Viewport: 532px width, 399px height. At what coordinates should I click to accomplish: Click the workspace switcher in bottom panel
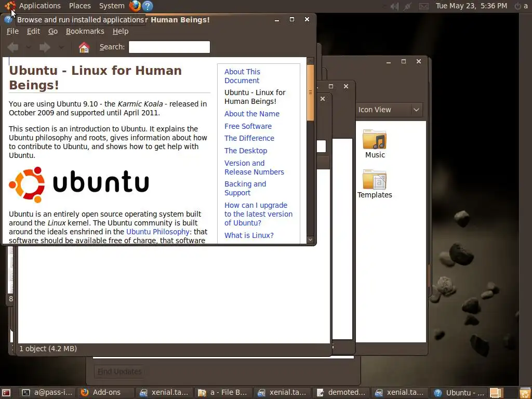click(x=495, y=393)
